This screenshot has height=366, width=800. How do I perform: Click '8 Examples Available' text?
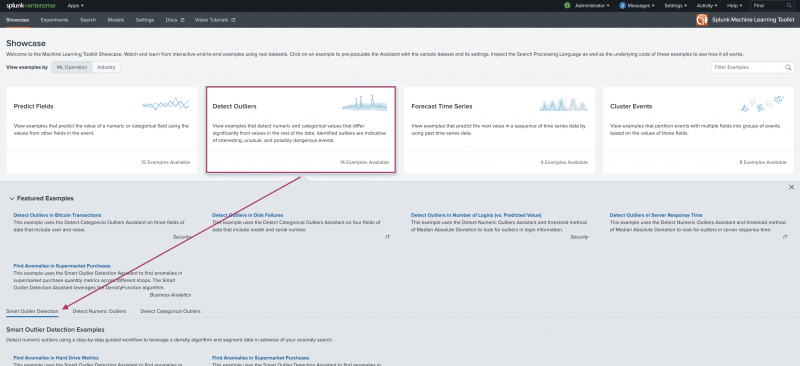[x=763, y=162]
